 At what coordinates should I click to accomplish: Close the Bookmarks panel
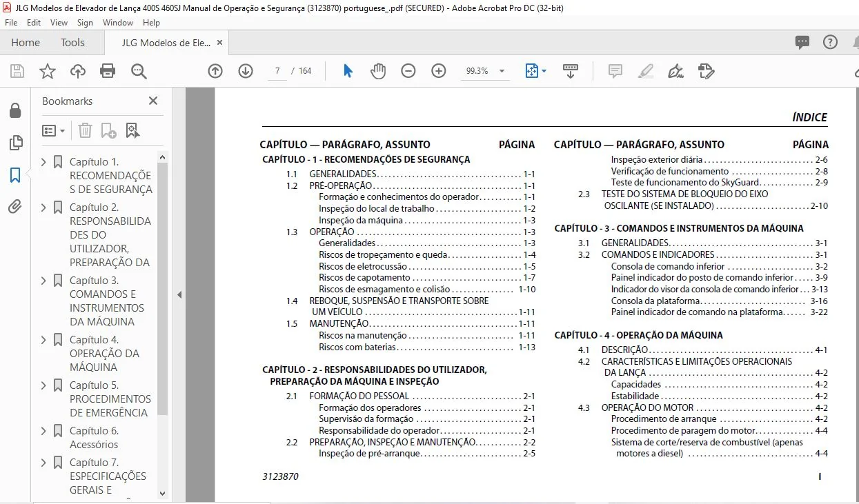click(153, 101)
